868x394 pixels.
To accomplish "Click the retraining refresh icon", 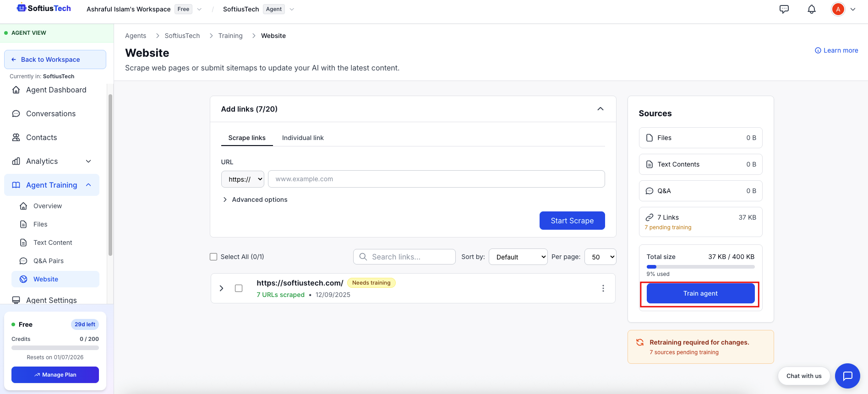I will coord(640,342).
